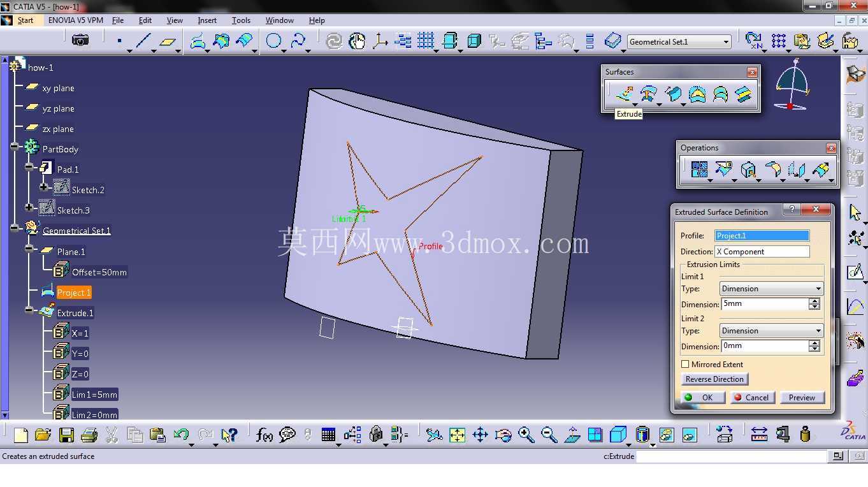This screenshot has height=487, width=868.
Task: Select the Extrude surface tool
Action: (624, 94)
